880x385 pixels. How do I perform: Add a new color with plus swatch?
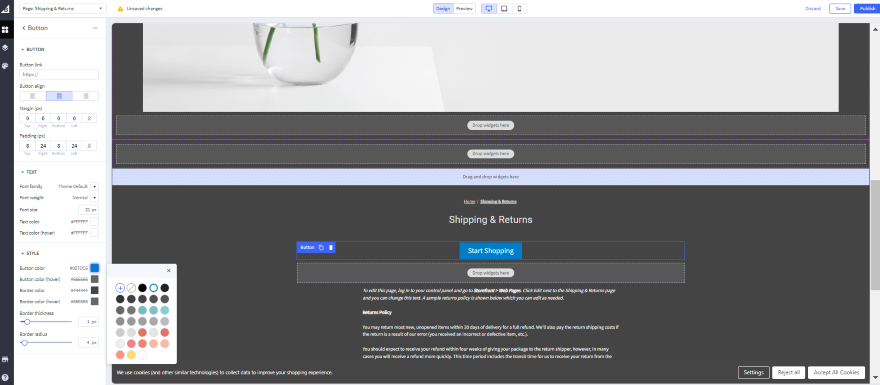click(x=120, y=288)
